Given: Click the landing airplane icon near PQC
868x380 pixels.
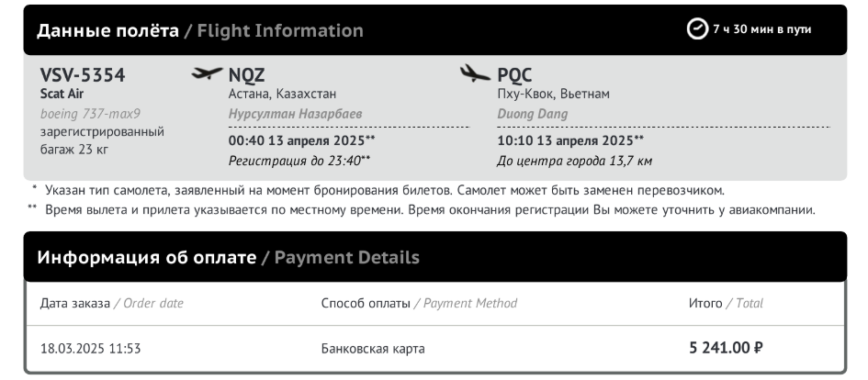Looking at the screenshot, I should 475,73.
